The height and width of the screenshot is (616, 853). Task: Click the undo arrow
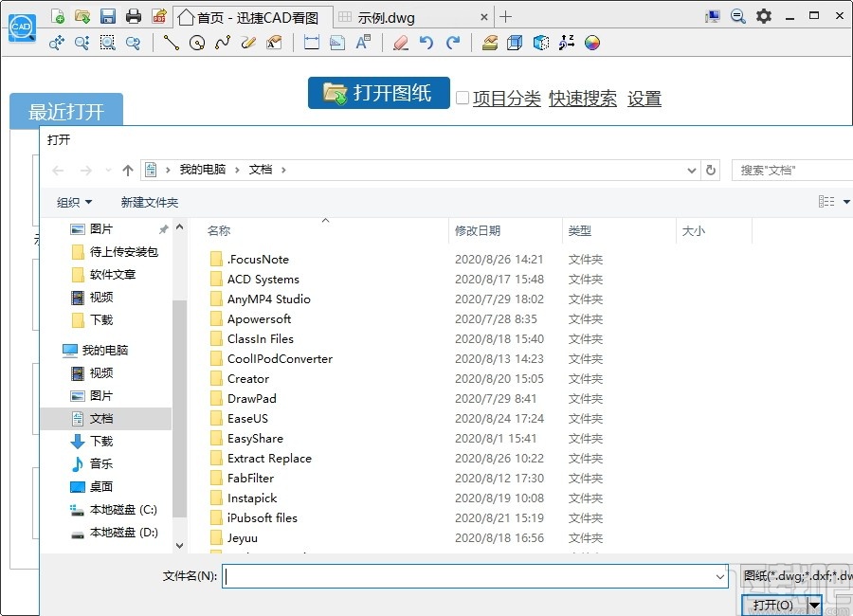[x=426, y=43]
